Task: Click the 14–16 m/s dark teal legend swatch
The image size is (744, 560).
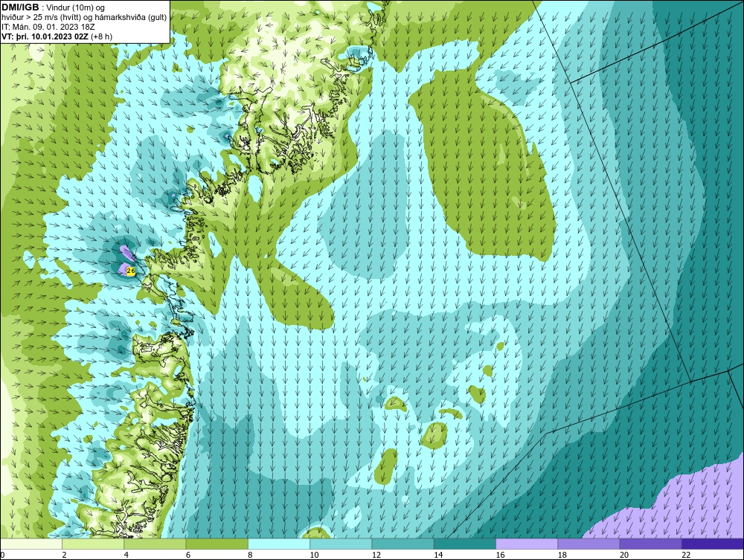Action: (464, 544)
